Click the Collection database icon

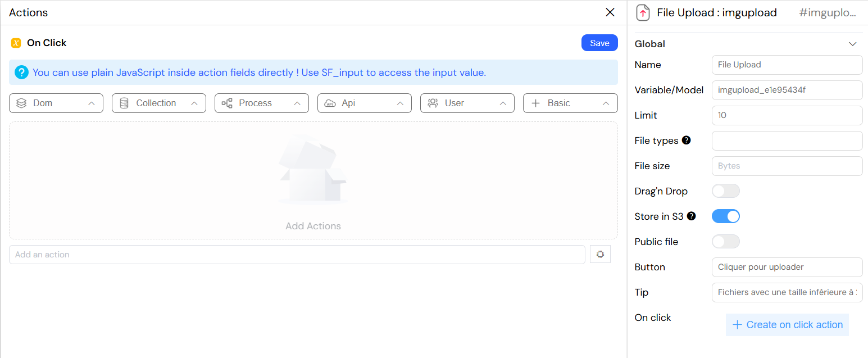point(124,103)
